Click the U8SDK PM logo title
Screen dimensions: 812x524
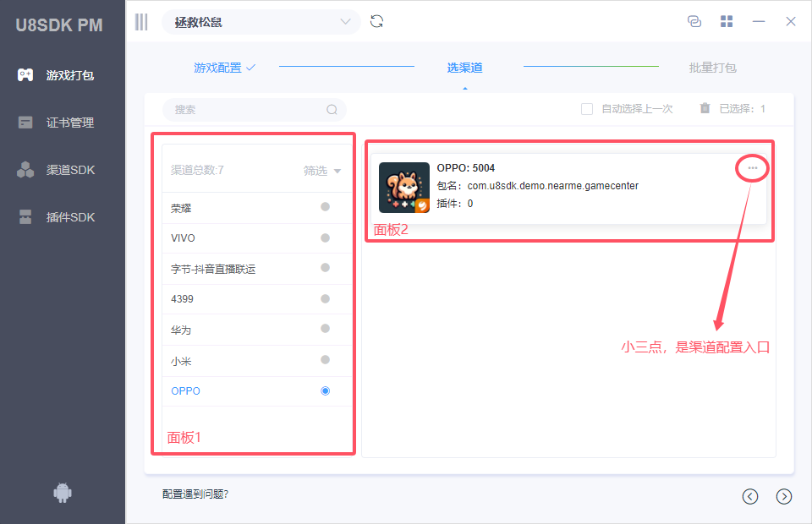(59, 25)
